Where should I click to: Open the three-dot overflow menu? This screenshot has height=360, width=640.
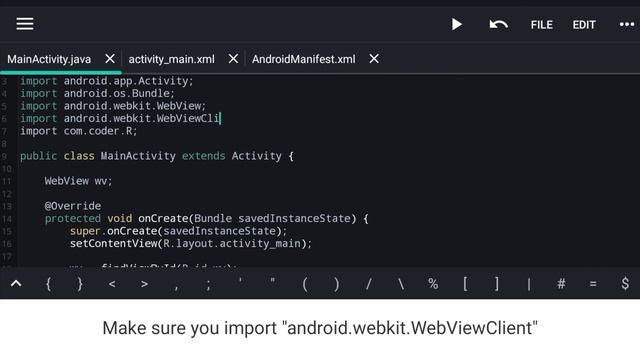click(x=627, y=24)
